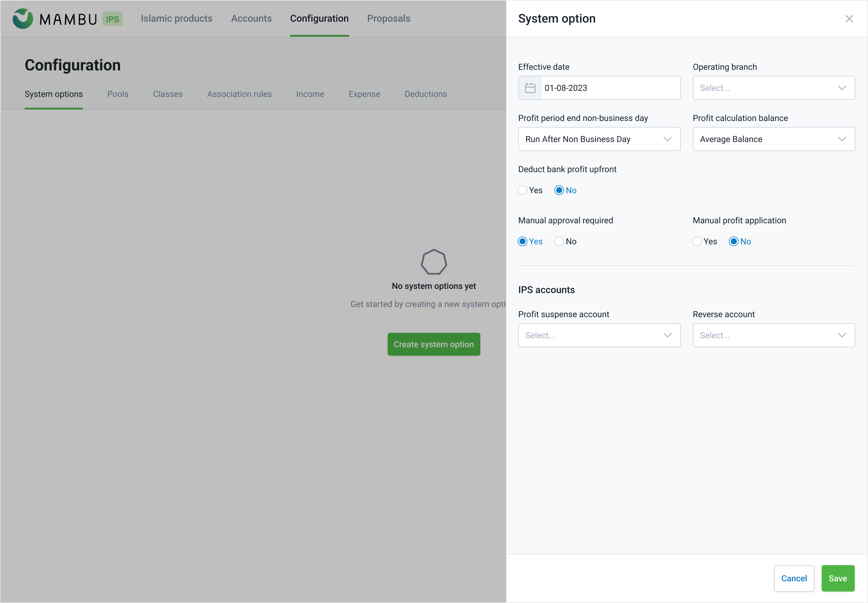Click the chevron on Reverse account dropdown

point(842,335)
